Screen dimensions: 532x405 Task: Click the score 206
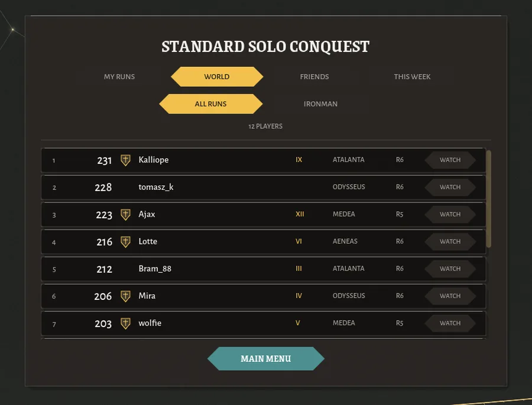click(103, 296)
